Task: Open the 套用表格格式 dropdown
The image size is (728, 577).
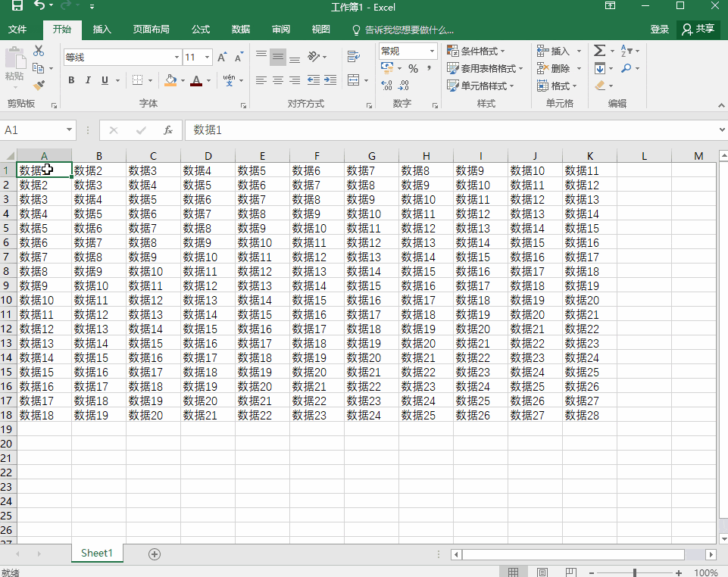Action: pyautogui.click(x=485, y=69)
